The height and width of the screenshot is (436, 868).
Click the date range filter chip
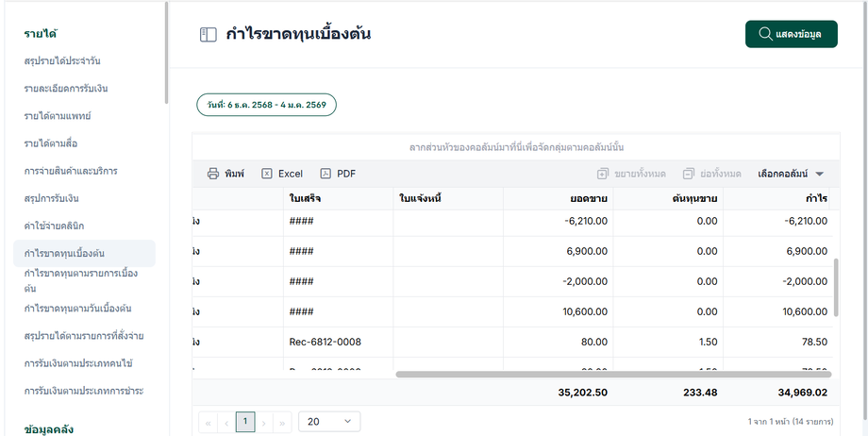[x=266, y=105]
